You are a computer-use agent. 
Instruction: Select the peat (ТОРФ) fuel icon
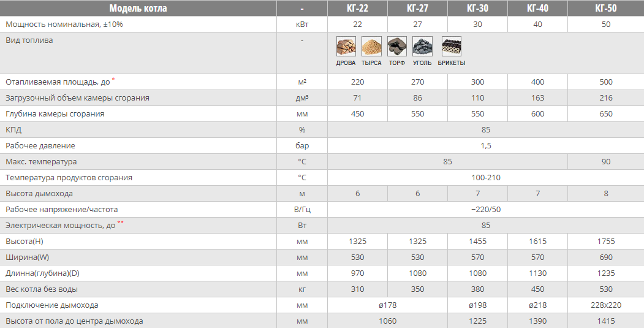click(x=396, y=47)
